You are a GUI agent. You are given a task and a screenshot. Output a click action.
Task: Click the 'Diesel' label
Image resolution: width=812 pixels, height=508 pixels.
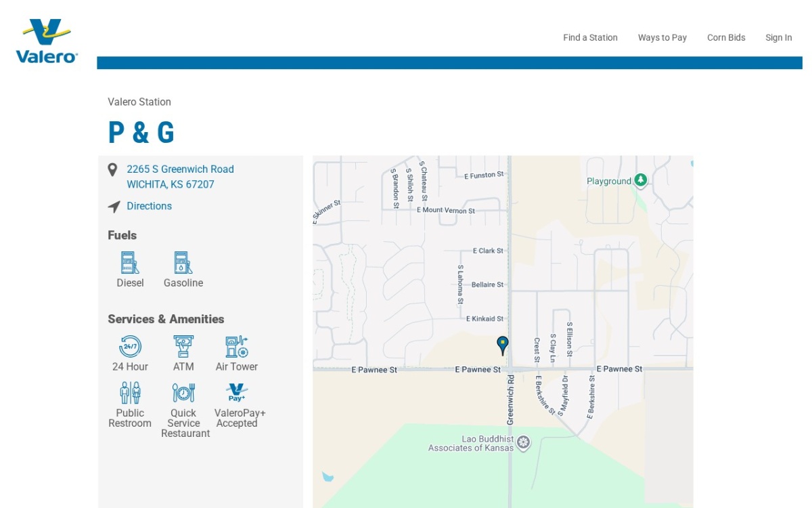point(130,283)
